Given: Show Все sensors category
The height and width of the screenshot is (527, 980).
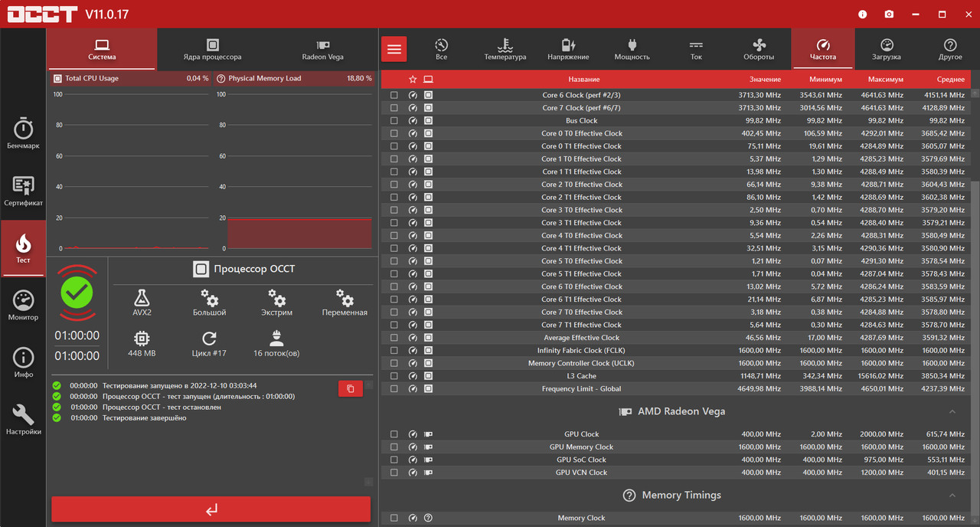Looking at the screenshot, I should coord(441,49).
